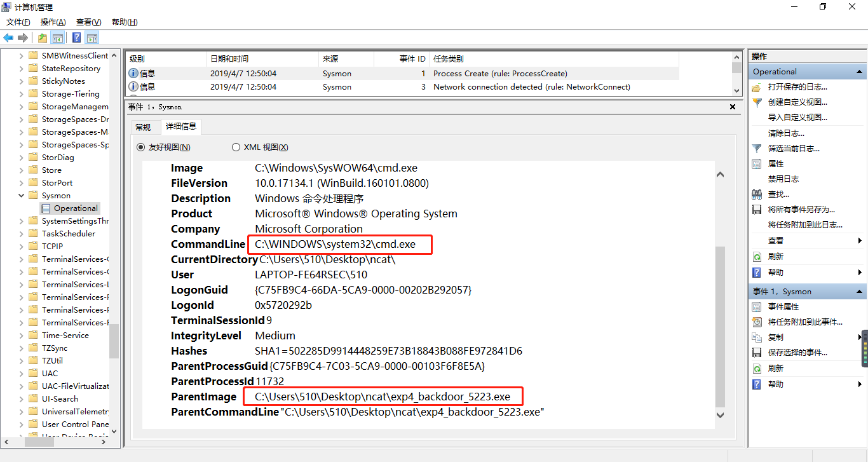
Task: Click 禁用日志 action link
Action: tap(783, 179)
